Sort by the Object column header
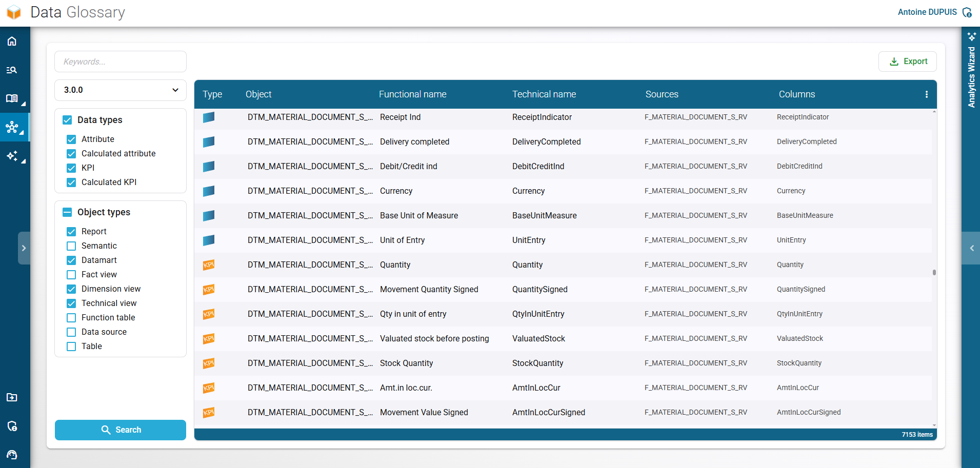This screenshot has width=980, height=468. click(x=258, y=94)
